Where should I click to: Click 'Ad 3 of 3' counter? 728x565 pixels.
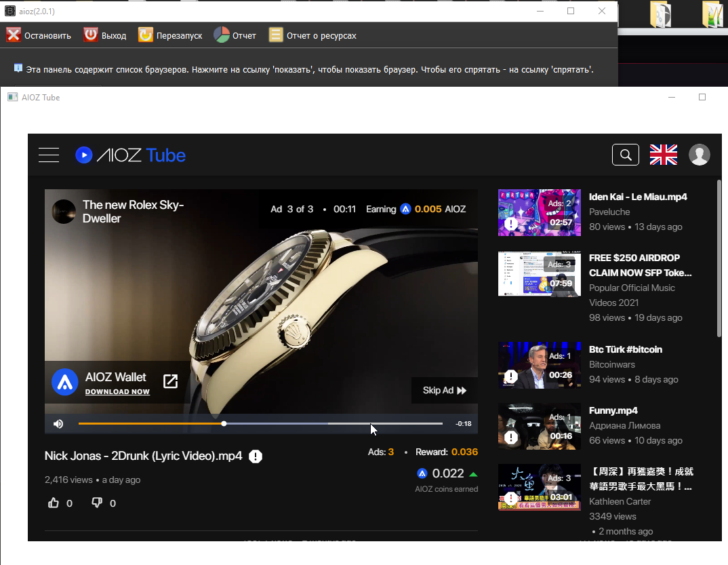[291, 209]
